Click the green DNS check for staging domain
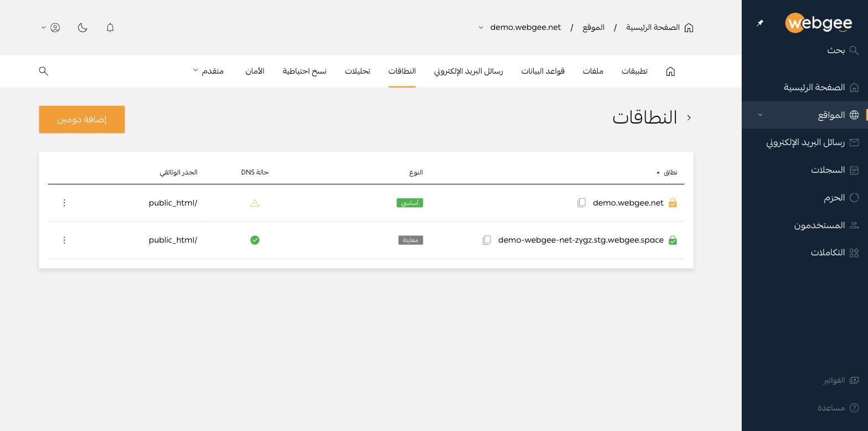 [255, 240]
